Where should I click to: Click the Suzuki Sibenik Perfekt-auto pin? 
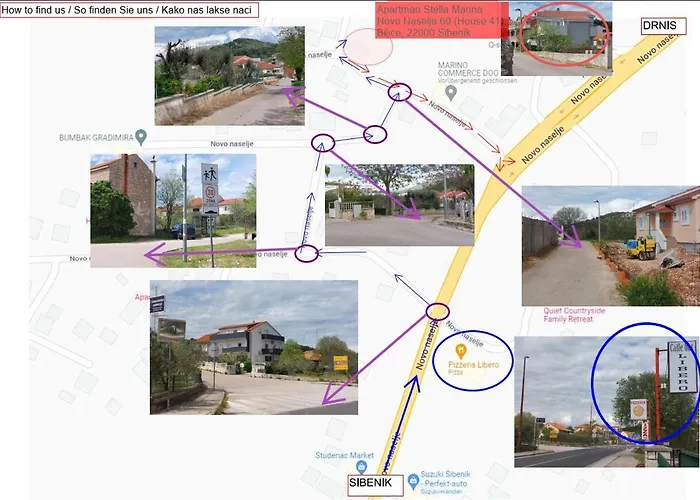tap(413, 483)
